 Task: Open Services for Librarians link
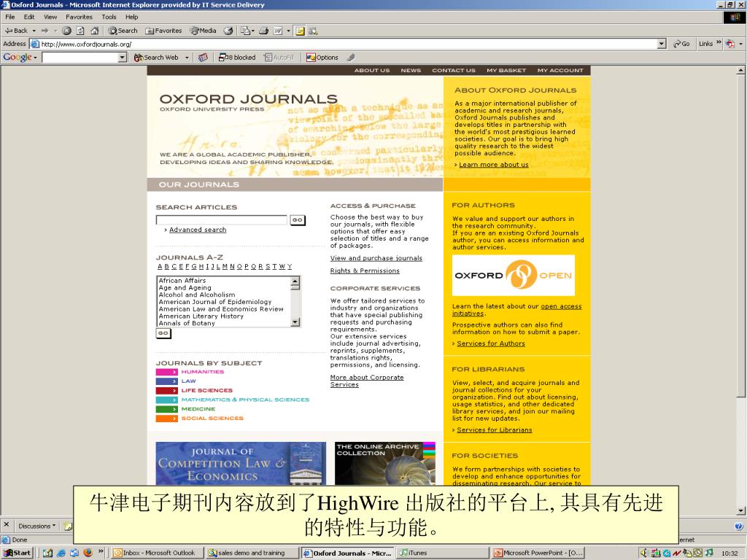pyautogui.click(x=495, y=429)
